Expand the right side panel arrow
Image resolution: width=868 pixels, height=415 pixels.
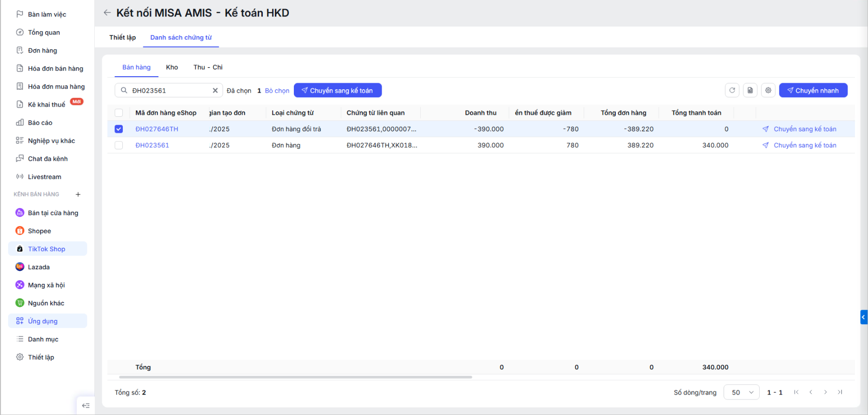[863, 317]
